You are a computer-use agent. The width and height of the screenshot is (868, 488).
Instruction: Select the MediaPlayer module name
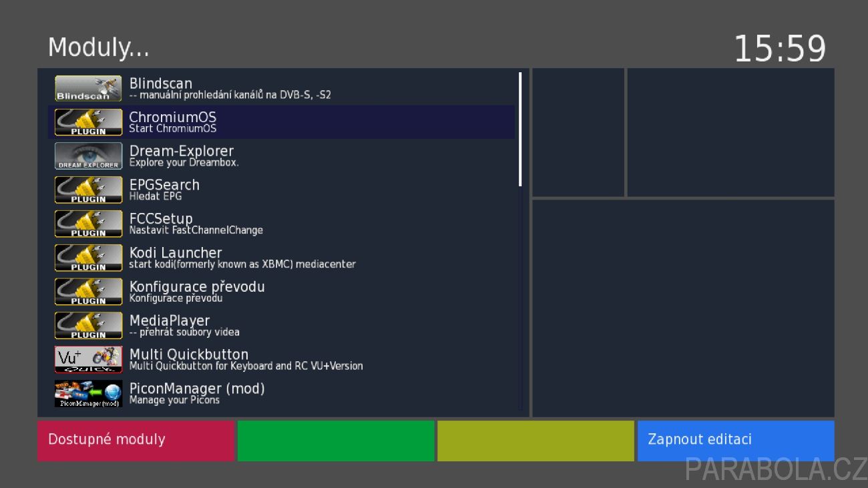click(x=170, y=321)
